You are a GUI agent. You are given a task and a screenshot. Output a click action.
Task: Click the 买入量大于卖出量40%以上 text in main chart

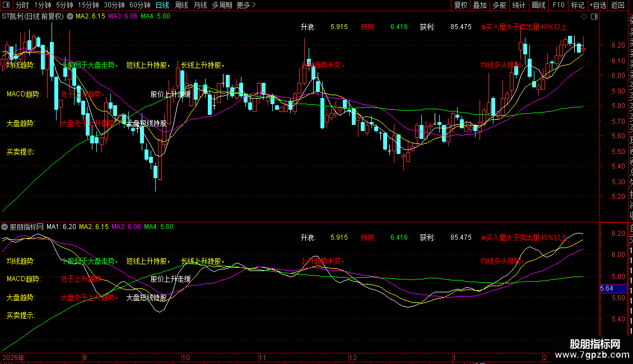click(524, 27)
